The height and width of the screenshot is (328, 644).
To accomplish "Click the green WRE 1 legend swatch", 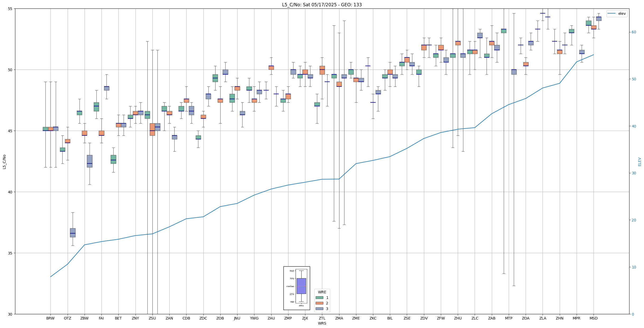I will (319, 298).
